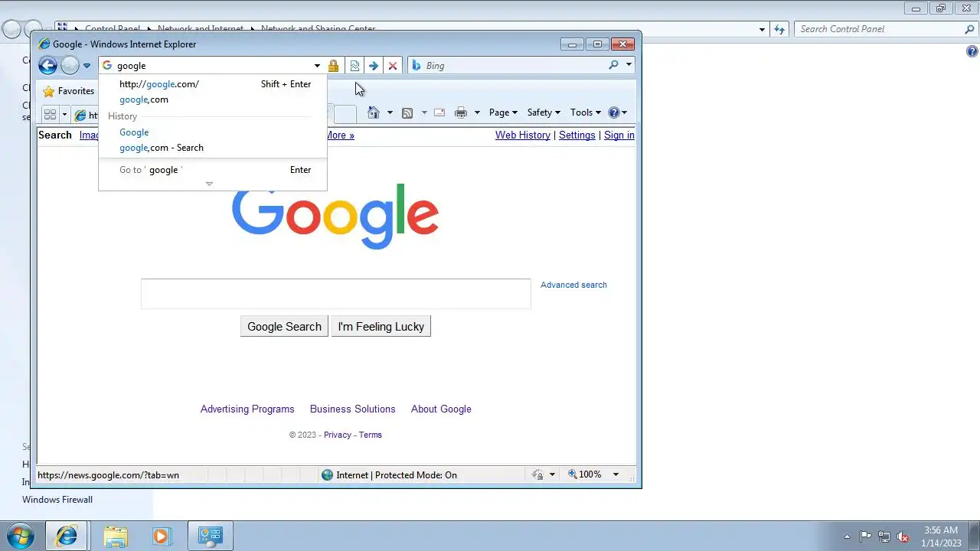Viewport: 980px width, 551px height.
Task: Click the Google search text field
Action: pos(335,294)
